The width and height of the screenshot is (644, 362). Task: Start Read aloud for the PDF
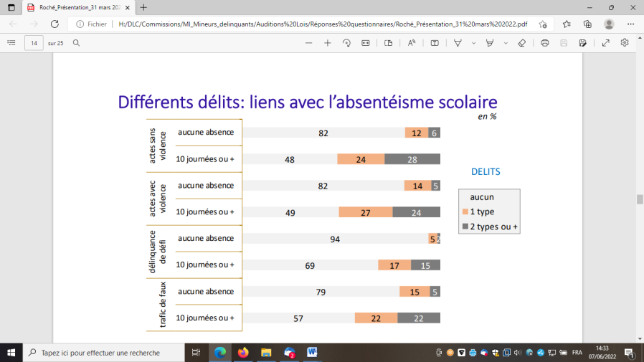pos(412,43)
